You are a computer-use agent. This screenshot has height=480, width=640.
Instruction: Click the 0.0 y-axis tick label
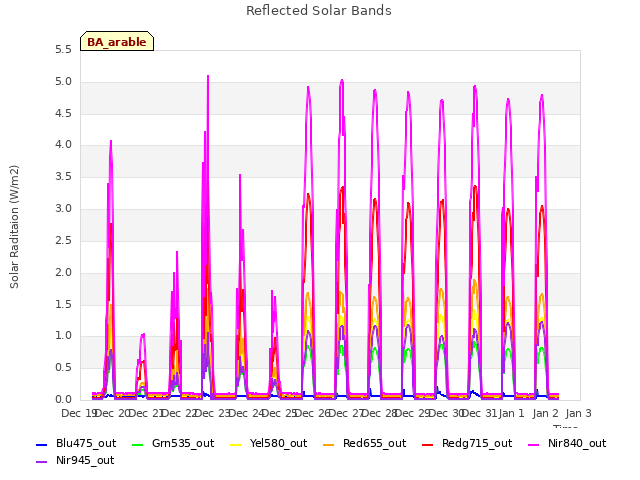point(63,400)
